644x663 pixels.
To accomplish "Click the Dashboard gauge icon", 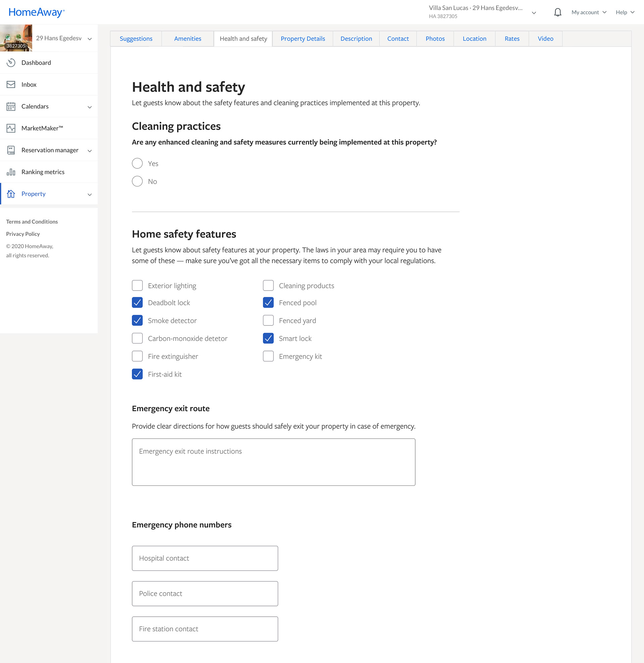I will coord(11,63).
